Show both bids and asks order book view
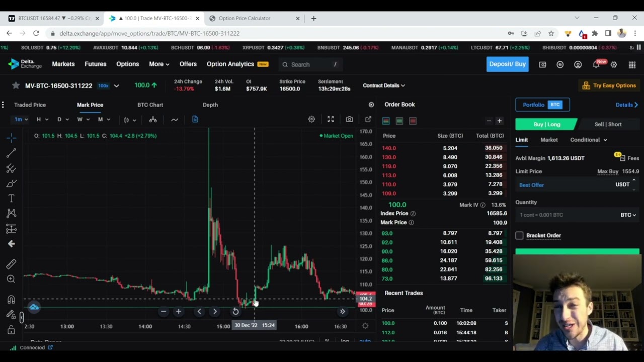The width and height of the screenshot is (644, 362). click(386, 121)
